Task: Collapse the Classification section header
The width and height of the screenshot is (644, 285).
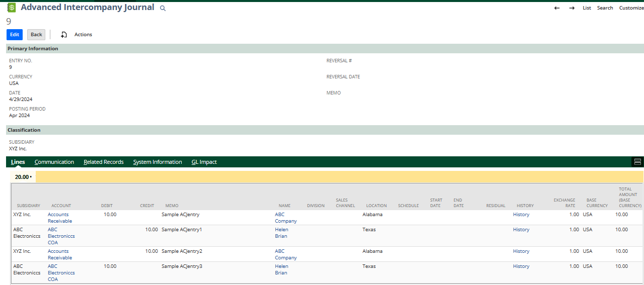Action: [x=24, y=130]
